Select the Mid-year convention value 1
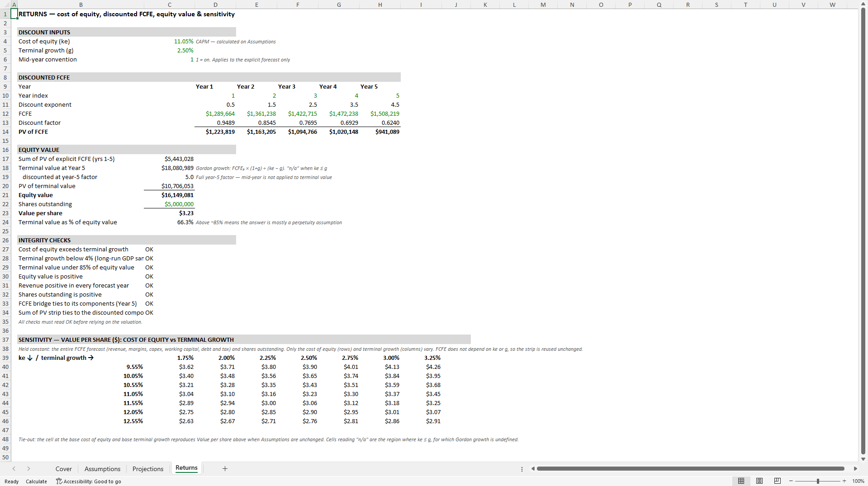Screen dimensions: 868x486 coord(169,59)
